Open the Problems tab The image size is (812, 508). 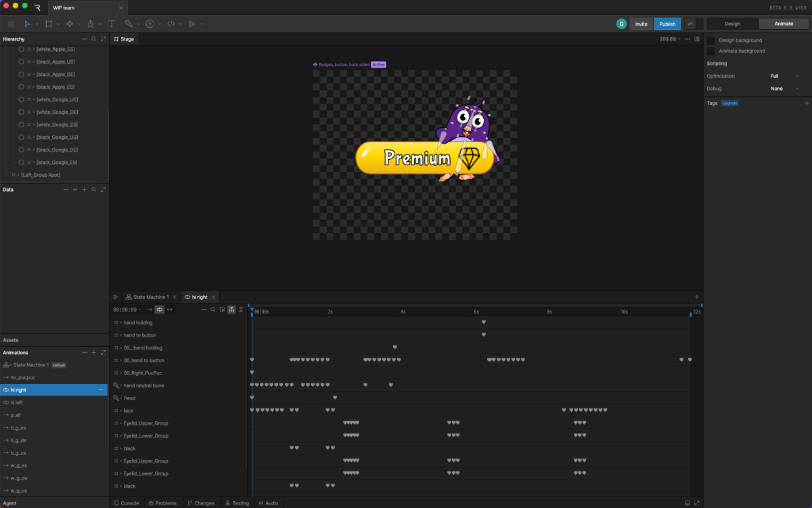point(162,503)
